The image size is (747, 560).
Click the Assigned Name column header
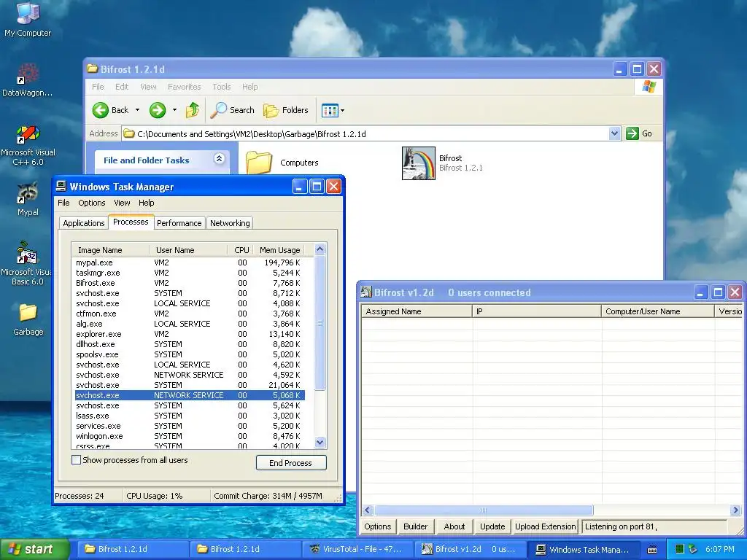[x=417, y=311]
